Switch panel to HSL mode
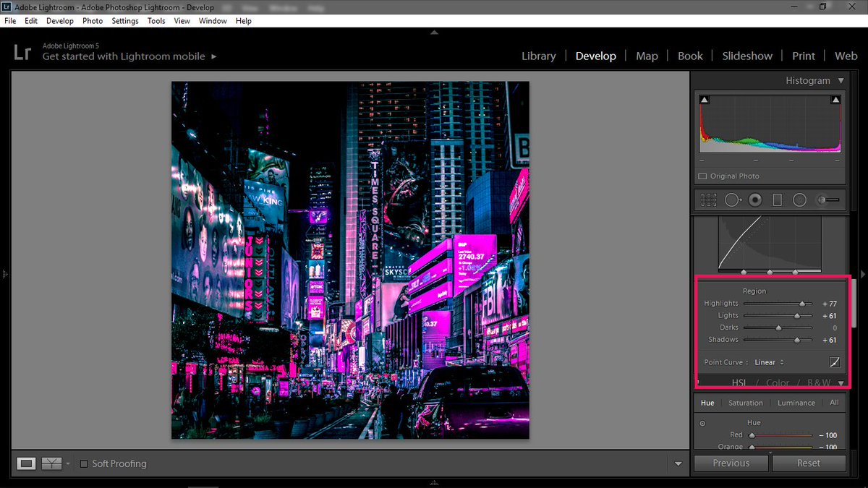Screen dimensions: 868x488 [x=739, y=383]
